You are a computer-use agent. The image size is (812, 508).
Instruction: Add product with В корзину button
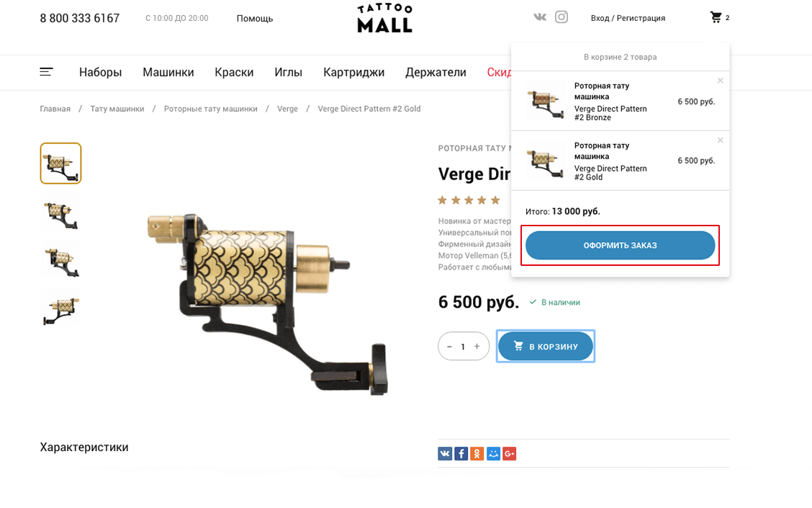546,347
